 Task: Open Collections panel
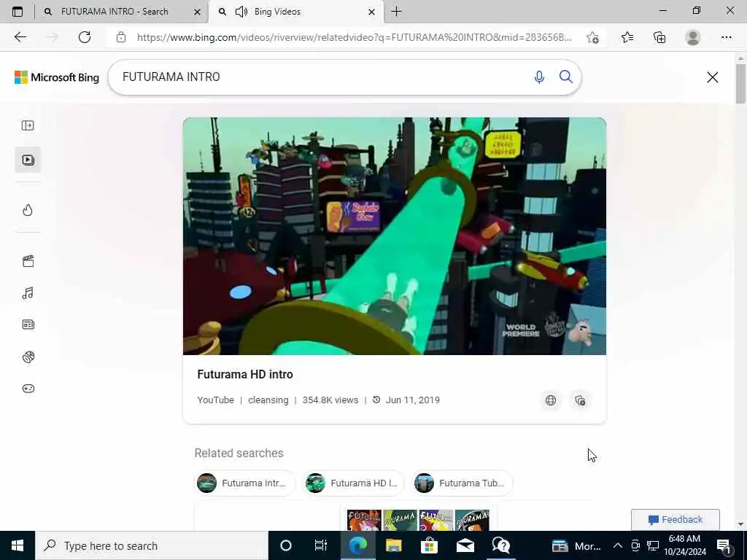coord(659,37)
